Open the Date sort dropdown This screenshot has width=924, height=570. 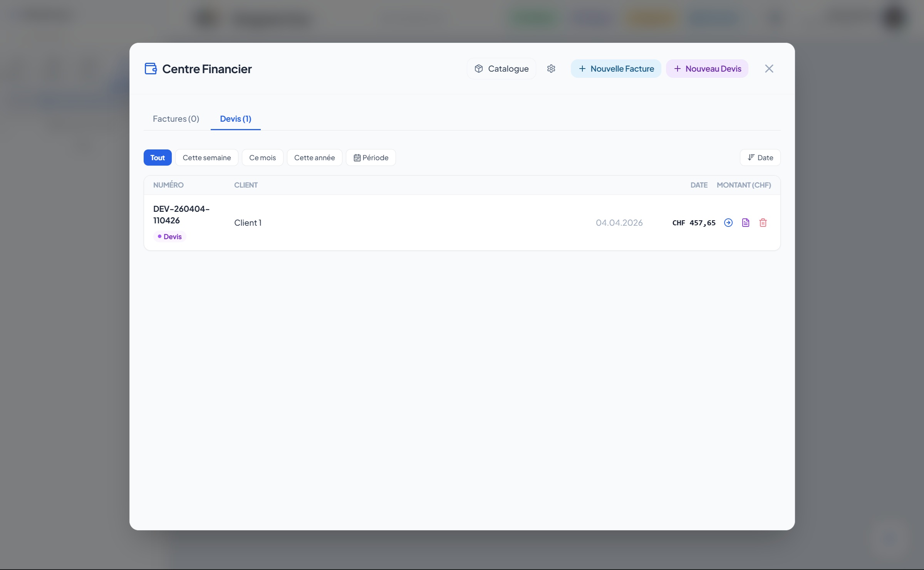click(x=760, y=158)
